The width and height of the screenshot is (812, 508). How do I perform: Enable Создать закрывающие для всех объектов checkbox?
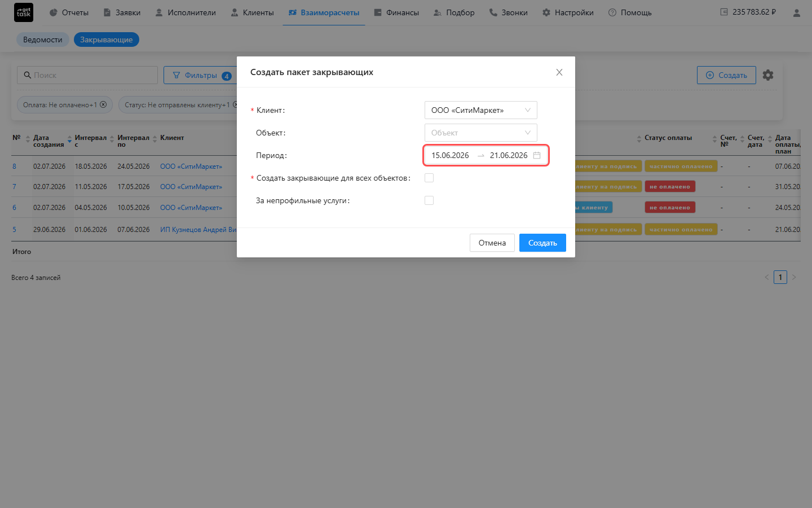[429, 178]
